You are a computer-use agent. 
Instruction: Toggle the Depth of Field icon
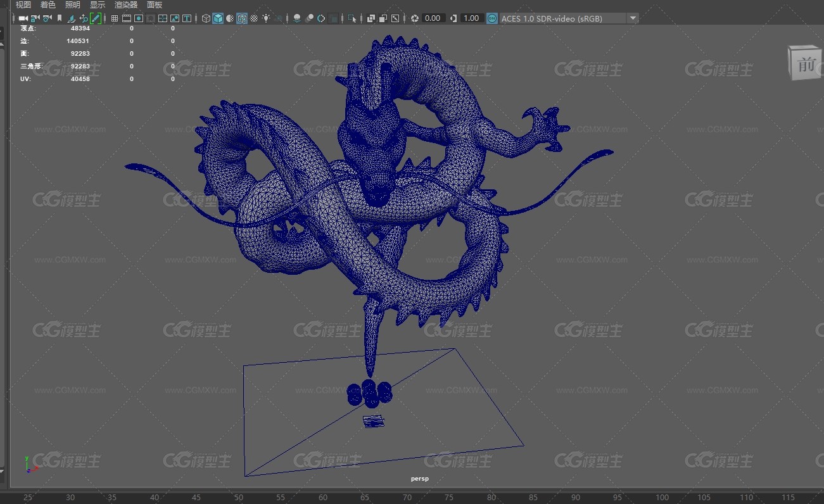(x=334, y=18)
